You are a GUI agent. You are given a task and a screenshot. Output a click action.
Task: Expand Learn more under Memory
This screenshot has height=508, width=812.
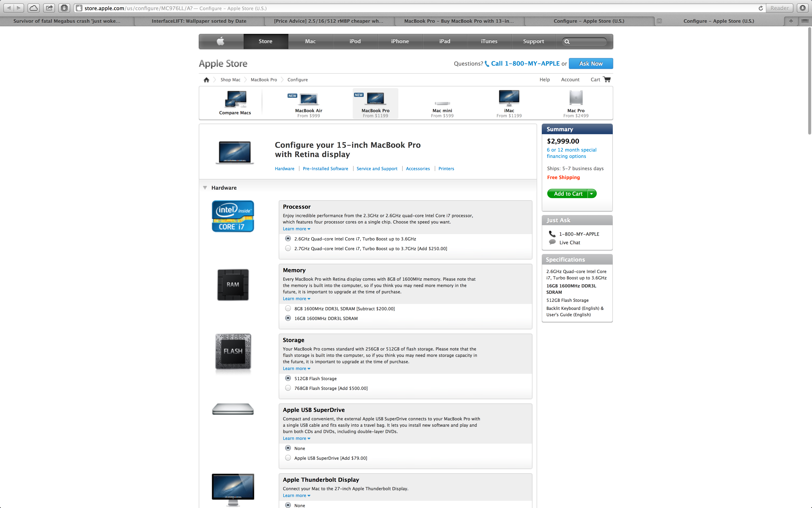click(297, 299)
